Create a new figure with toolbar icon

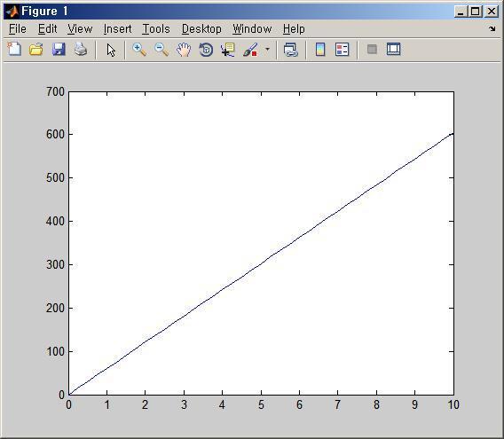point(14,50)
